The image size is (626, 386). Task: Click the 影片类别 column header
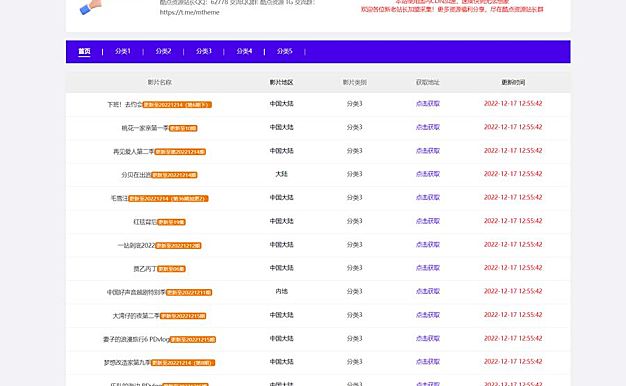(355, 82)
